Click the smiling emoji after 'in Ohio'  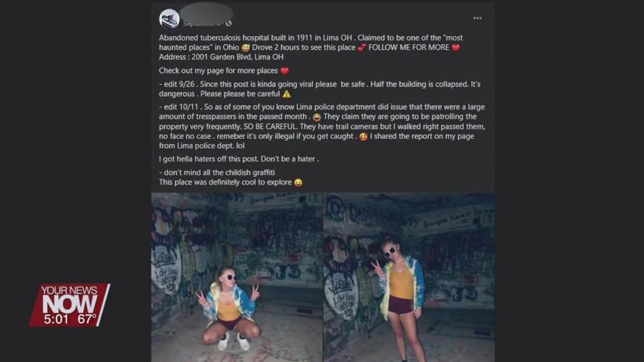245,48
